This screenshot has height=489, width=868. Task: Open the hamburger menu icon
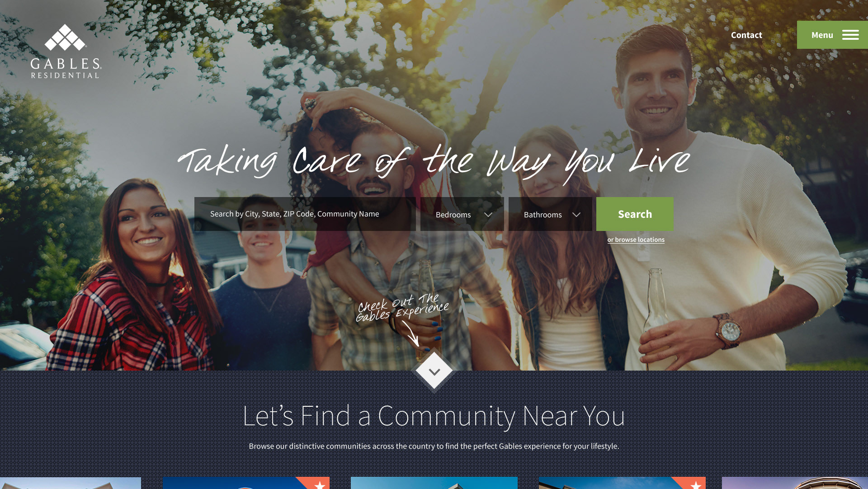[850, 35]
